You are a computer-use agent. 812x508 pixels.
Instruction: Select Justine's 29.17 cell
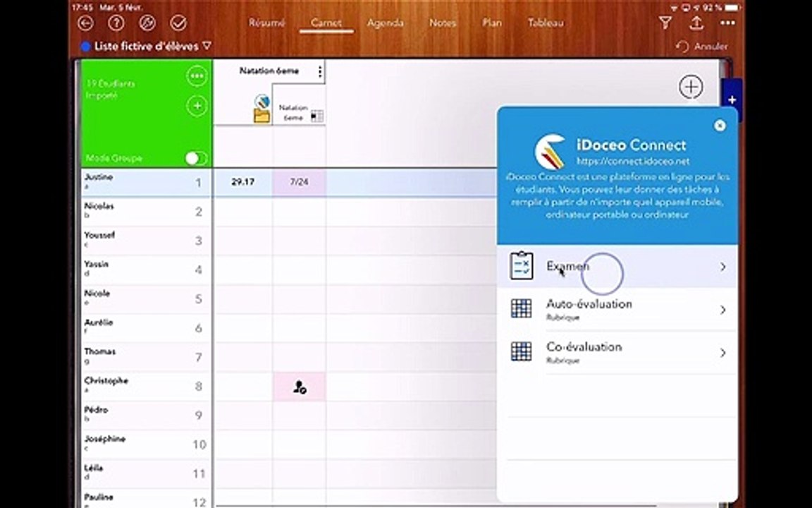[x=243, y=182]
